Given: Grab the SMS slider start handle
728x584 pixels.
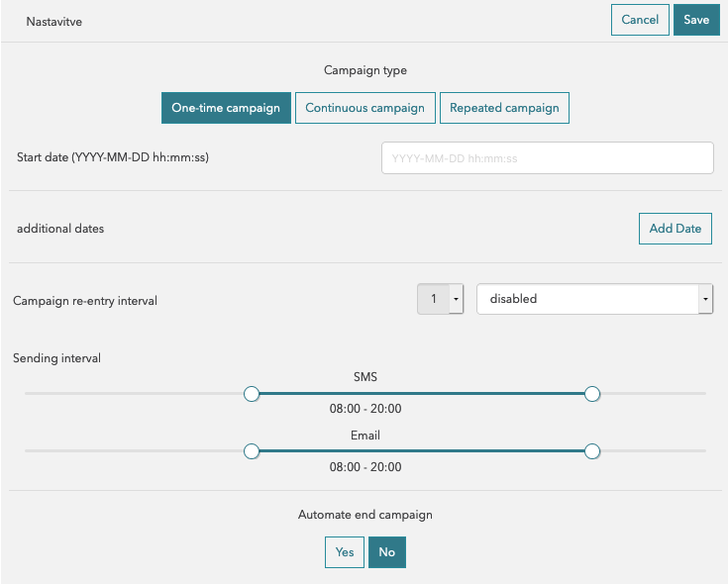Looking at the screenshot, I should point(252,394).
